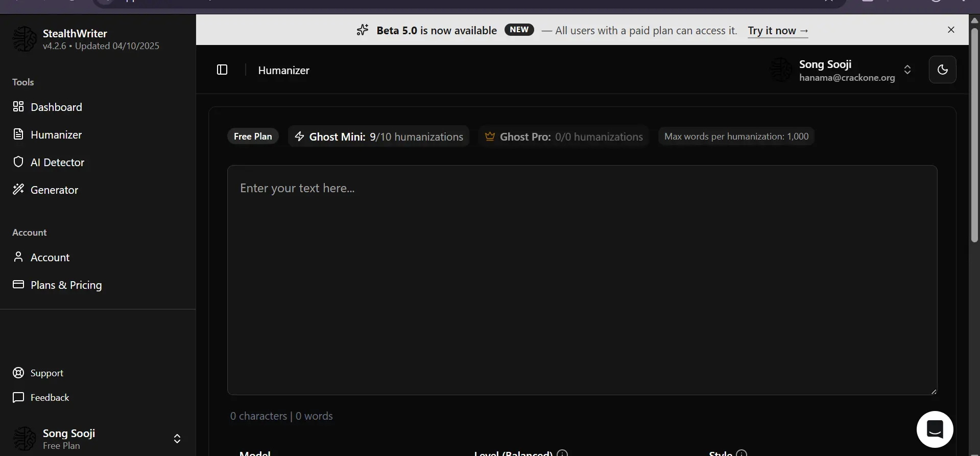Expand the Song Sooji Free Plan sidebar menu
This screenshot has width=980, height=456.
(x=177, y=439)
